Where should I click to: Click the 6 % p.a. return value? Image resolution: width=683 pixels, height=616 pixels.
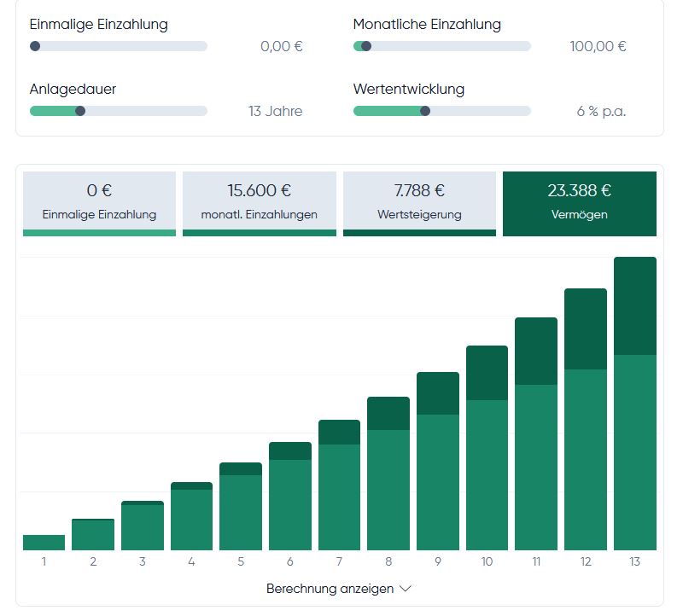pos(601,111)
